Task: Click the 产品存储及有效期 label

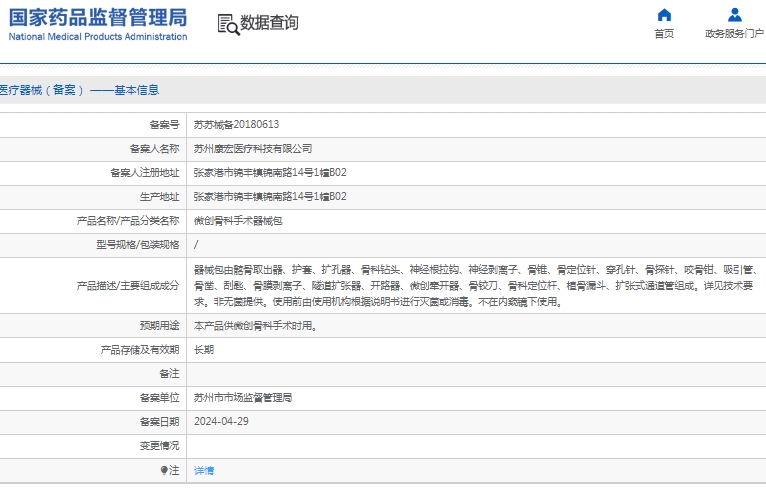Action: tap(140, 350)
